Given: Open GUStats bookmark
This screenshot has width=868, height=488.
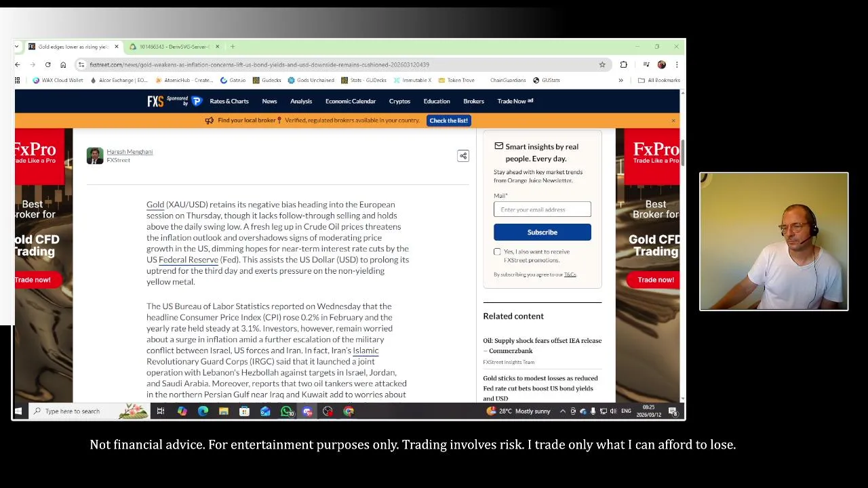Looking at the screenshot, I should pos(547,80).
